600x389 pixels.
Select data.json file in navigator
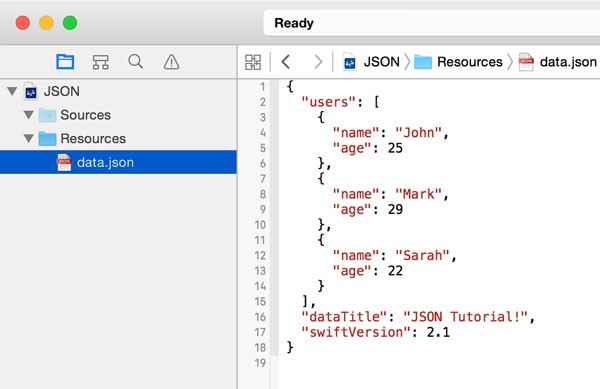tap(118, 162)
